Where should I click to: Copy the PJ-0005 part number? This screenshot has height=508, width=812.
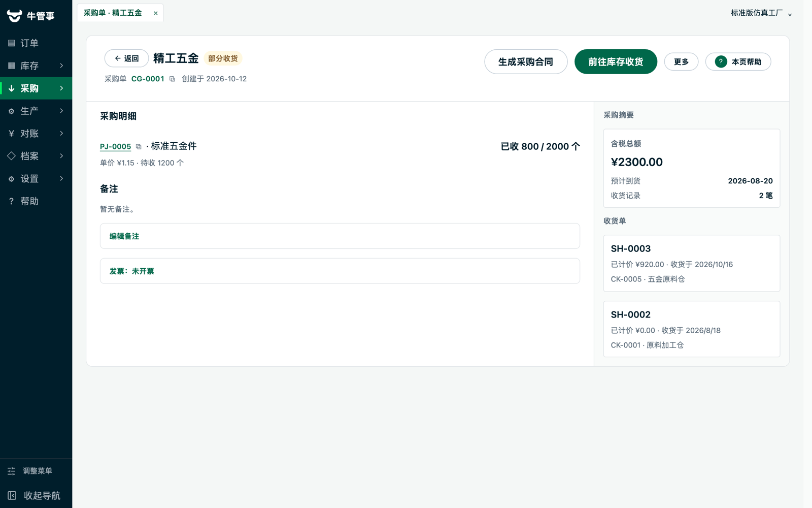pyautogui.click(x=139, y=147)
